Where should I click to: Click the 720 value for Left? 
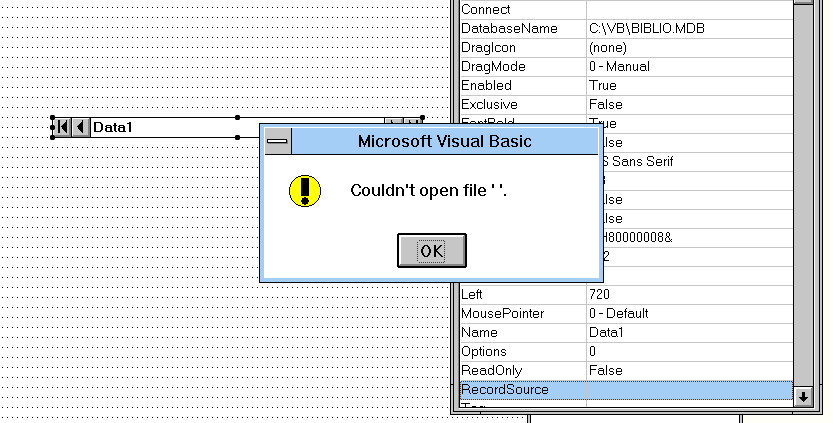600,294
